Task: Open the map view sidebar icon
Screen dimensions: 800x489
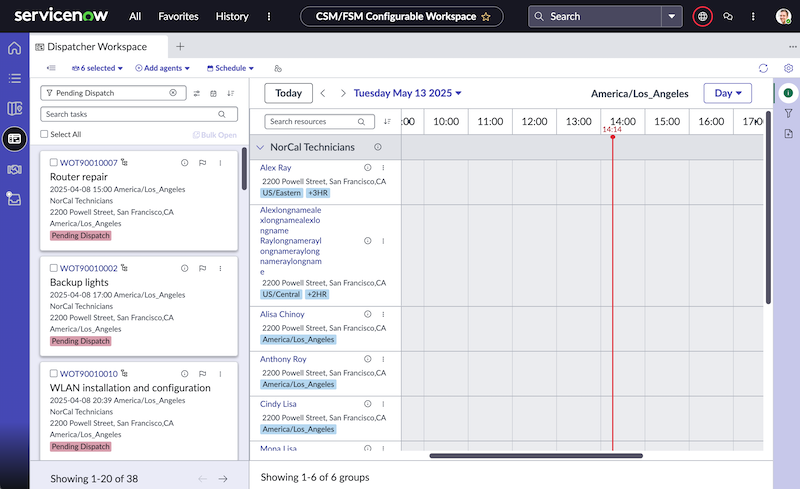Action: [14, 108]
